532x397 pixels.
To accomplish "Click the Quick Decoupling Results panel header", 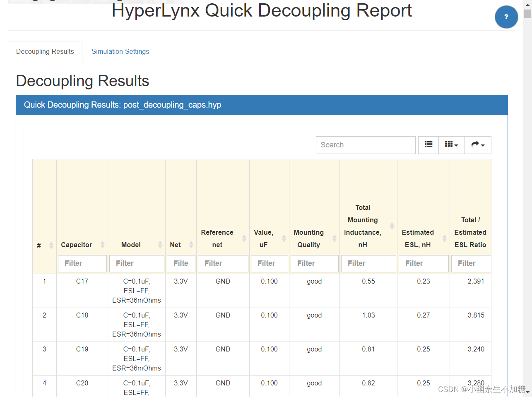I will click(x=262, y=105).
